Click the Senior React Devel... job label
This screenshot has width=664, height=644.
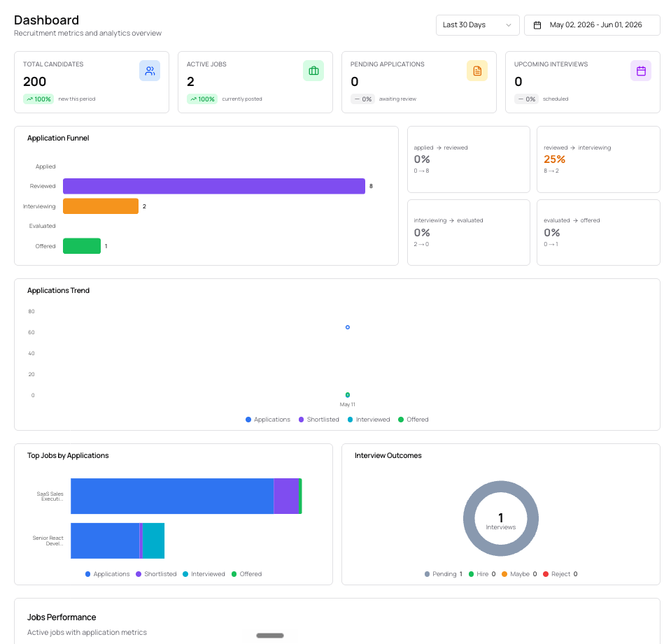[x=48, y=541]
